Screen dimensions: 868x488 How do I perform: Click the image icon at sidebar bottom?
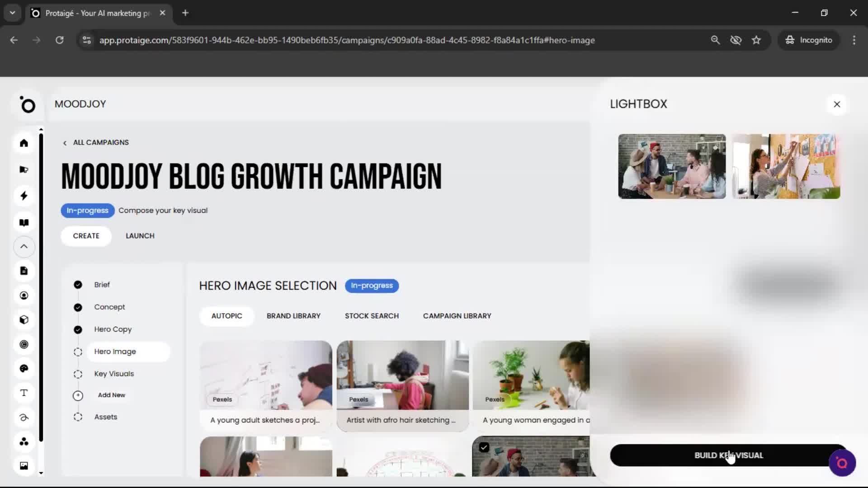(24, 465)
